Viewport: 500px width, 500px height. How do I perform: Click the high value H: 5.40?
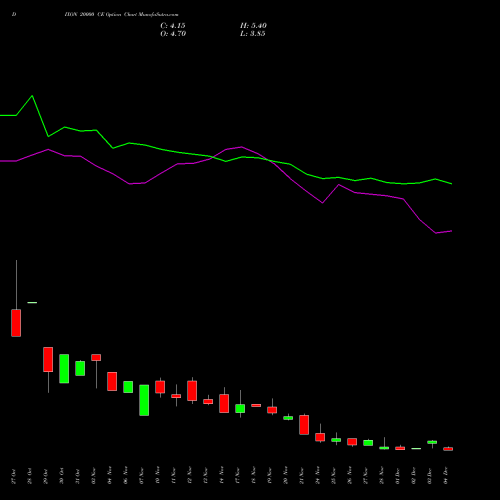[x=253, y=26]
